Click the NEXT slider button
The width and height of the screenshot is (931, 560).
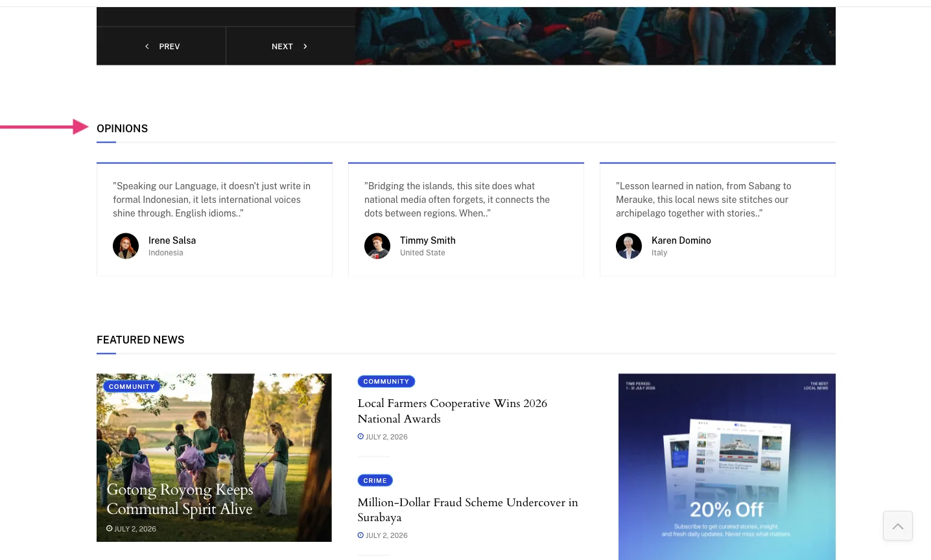(290, 46)
